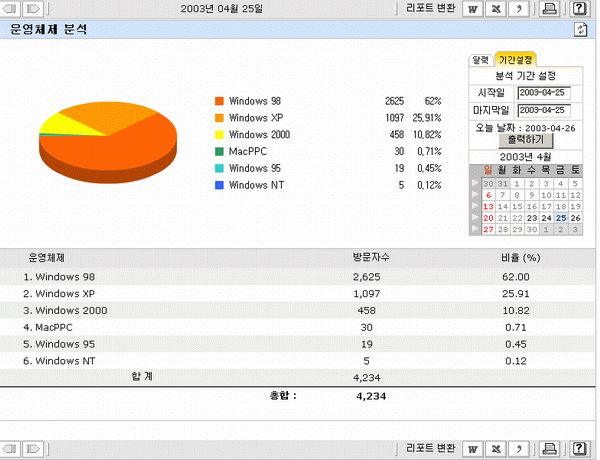Select Sunday 27 in the calendar

pyautogui.click(x=488, y=230)
